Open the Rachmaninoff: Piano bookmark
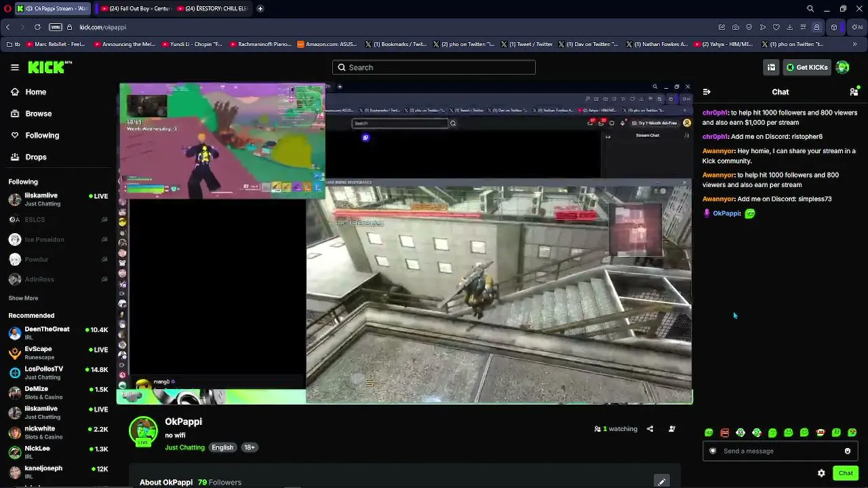Screen dimensions: 868x488 tap(260, 44)
